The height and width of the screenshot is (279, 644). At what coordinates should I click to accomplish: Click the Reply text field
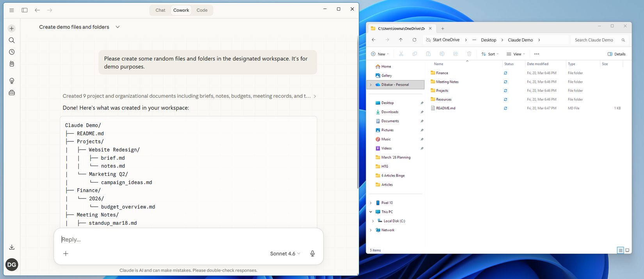click(x=189, y=239)
